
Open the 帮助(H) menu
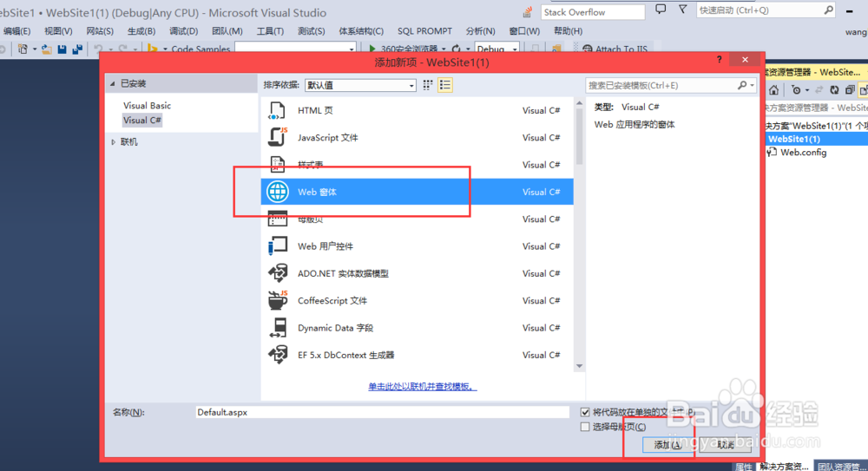click(x=568, y=31)
